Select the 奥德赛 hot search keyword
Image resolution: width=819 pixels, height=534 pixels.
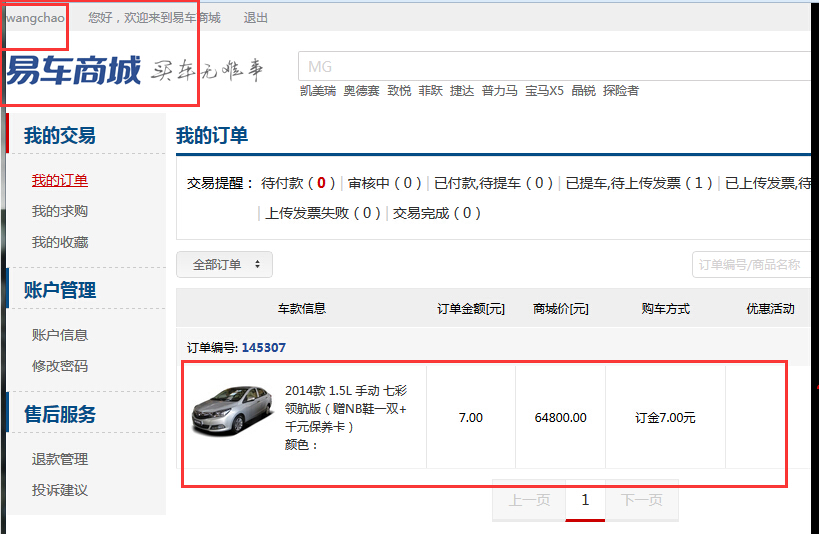click(x=361, y=91)
